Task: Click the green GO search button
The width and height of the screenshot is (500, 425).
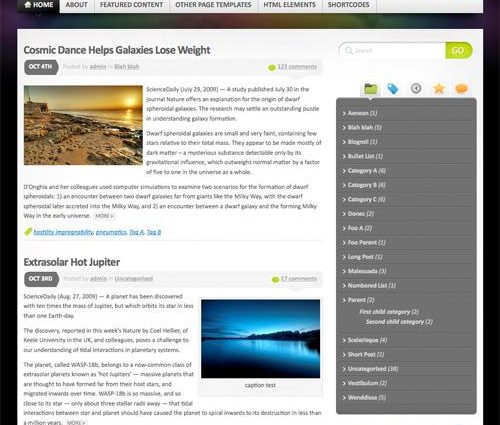Action: [459, 50]
